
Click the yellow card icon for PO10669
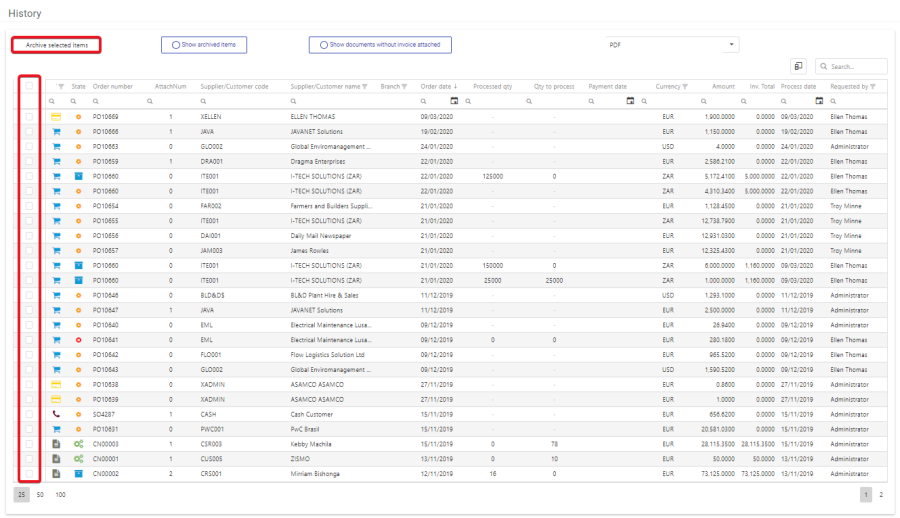pos(56,117)
